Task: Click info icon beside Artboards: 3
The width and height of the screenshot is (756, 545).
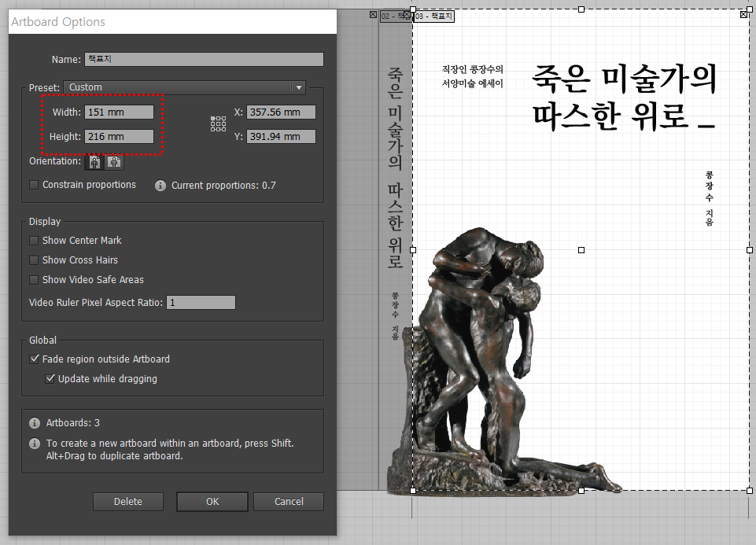Action: (35, 423)
